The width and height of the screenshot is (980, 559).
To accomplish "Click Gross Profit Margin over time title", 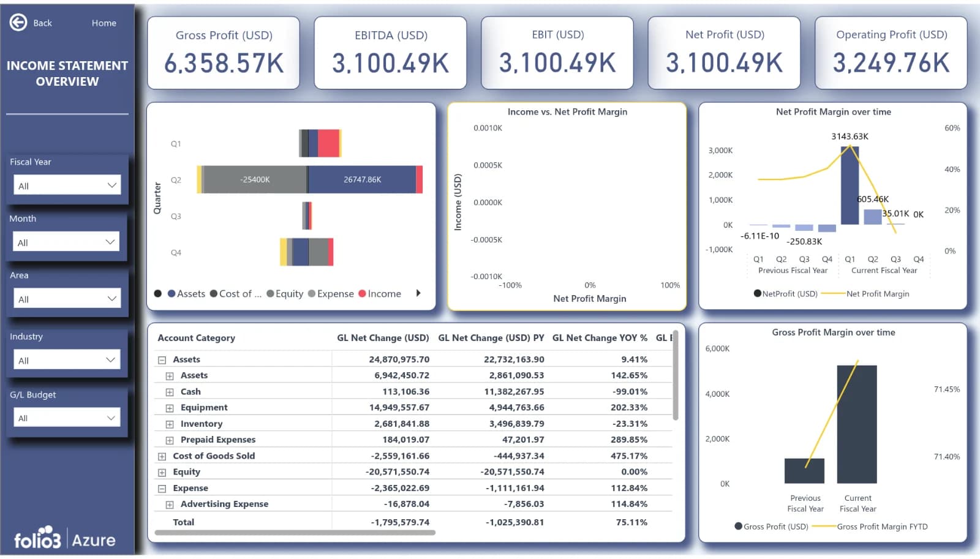I will coord(833,332).
